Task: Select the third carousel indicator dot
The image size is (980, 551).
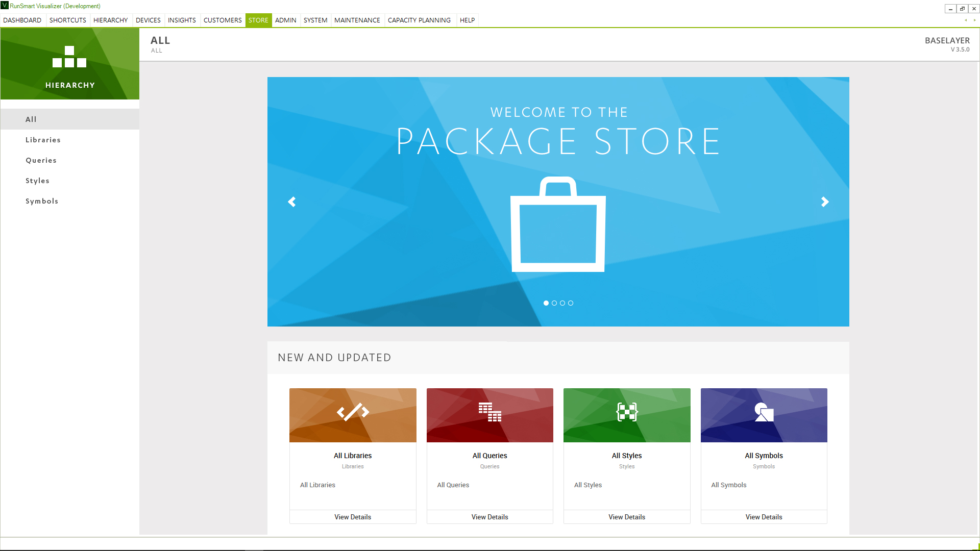Action: (562, 303)
